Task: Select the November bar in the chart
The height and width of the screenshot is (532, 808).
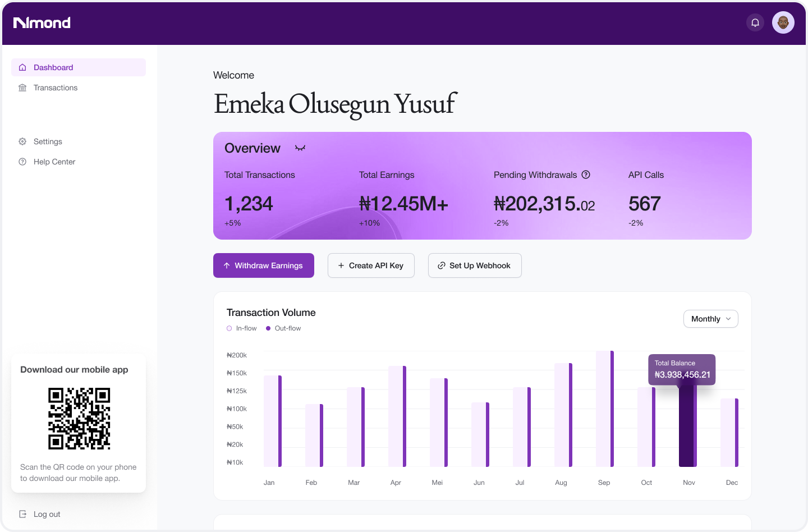Action: (687, 426)
